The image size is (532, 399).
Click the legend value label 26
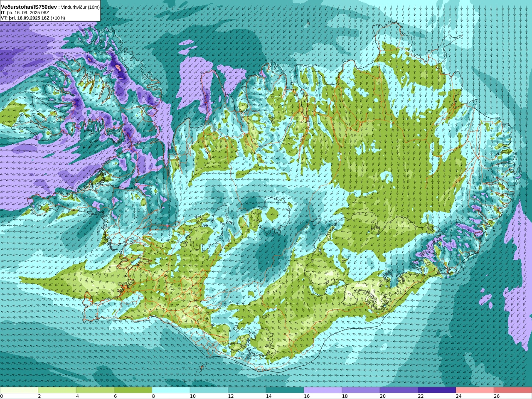[x=497, y=396]
